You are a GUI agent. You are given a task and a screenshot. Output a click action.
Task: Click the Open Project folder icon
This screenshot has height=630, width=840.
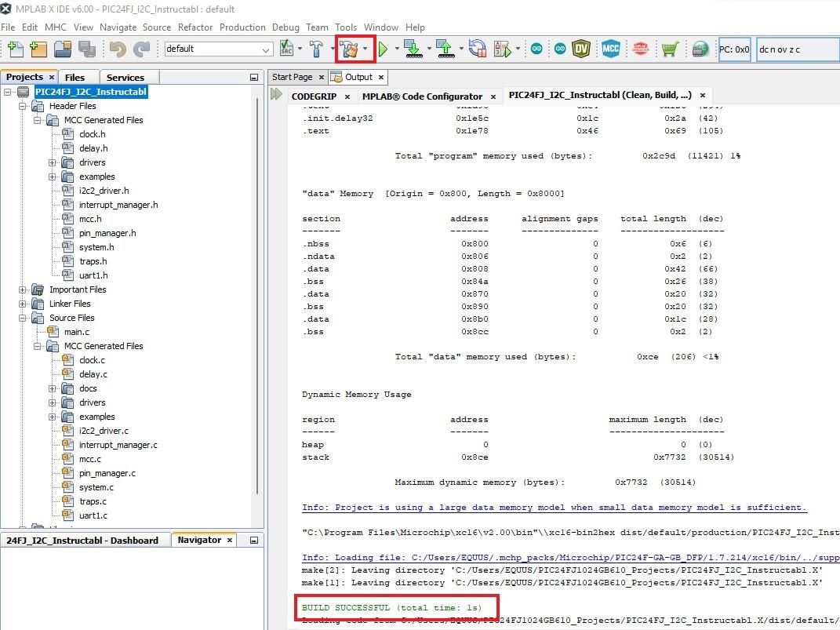pyautogui.click(x=63, y=49)
